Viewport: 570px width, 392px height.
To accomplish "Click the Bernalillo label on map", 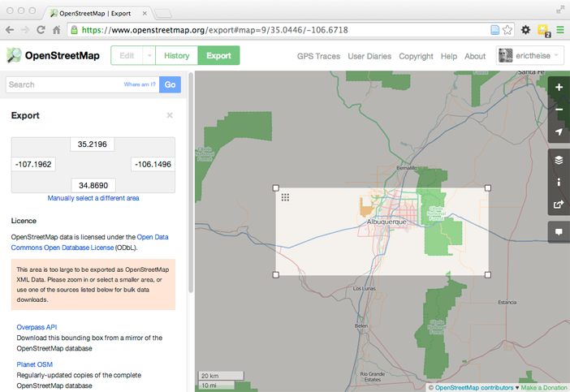I will (407, 168).
